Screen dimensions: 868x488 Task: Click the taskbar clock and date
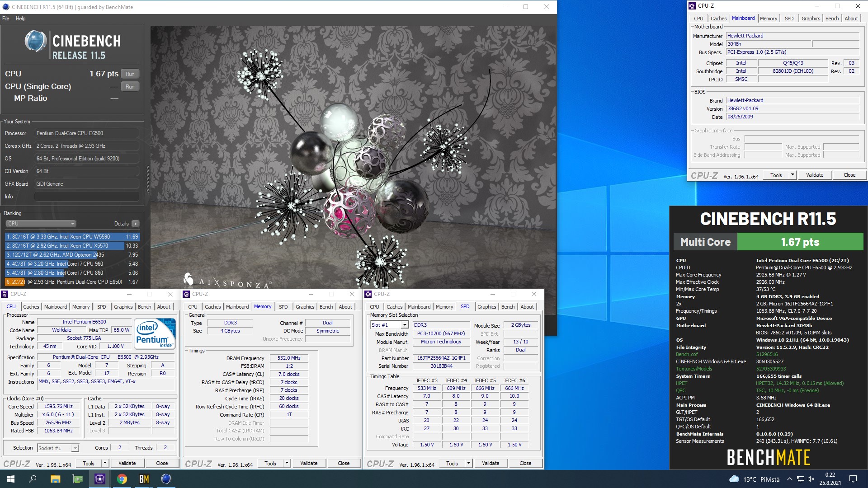830,479
